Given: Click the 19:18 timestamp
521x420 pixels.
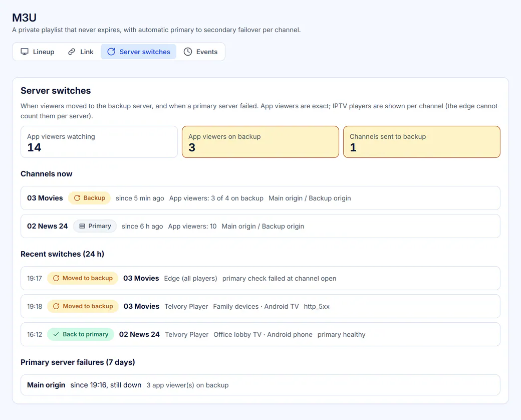Looking at the screenshot, I should (x=35, y=306).
